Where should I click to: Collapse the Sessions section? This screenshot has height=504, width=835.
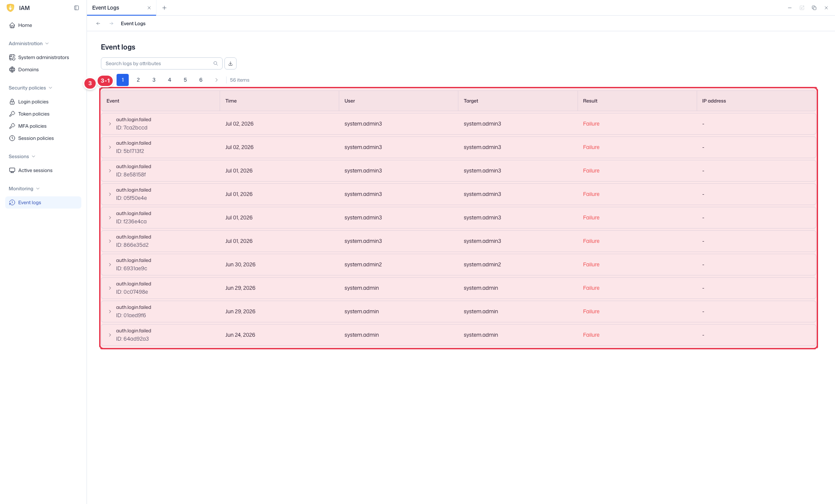click(22, 156)
